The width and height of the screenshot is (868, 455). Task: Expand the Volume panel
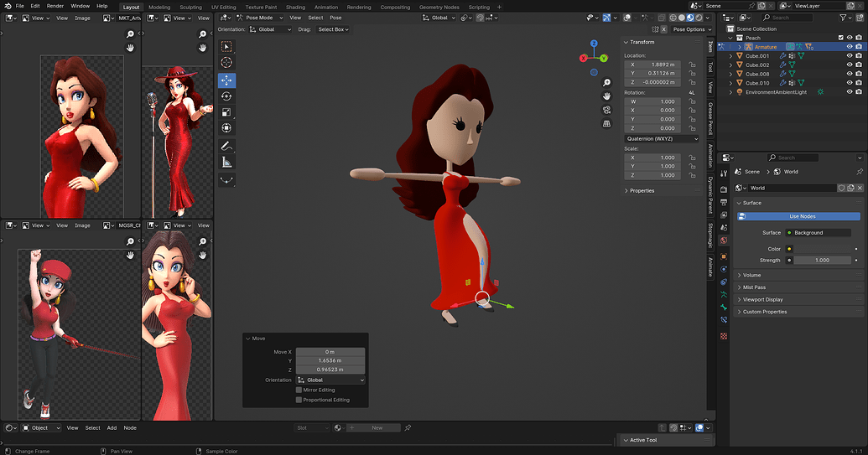pos(751,275)
